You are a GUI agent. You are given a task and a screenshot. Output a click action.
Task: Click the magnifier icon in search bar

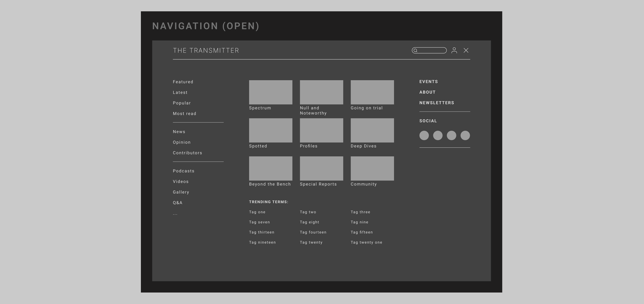pyautogui.click(x=415, y=50)
